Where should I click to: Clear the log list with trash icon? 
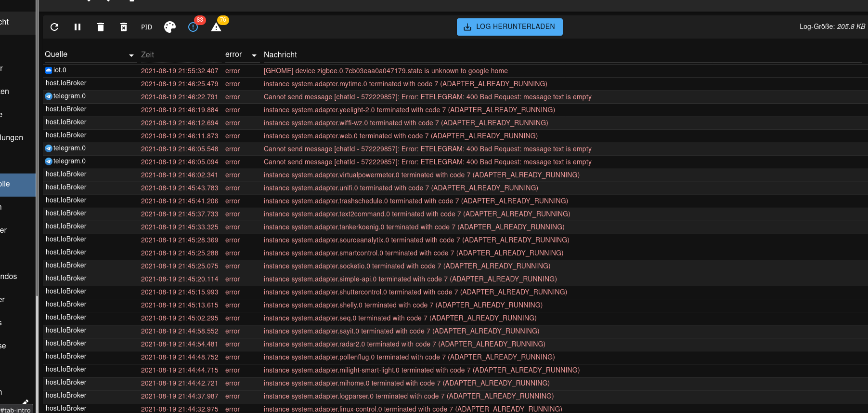[x=101, y=27]
